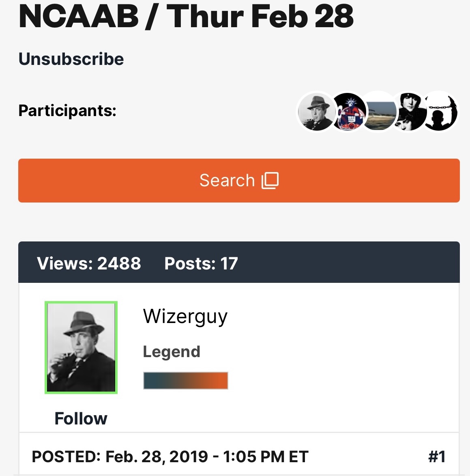
Task: Click the stacked squares icon beside Search
Action: [270, 180]
